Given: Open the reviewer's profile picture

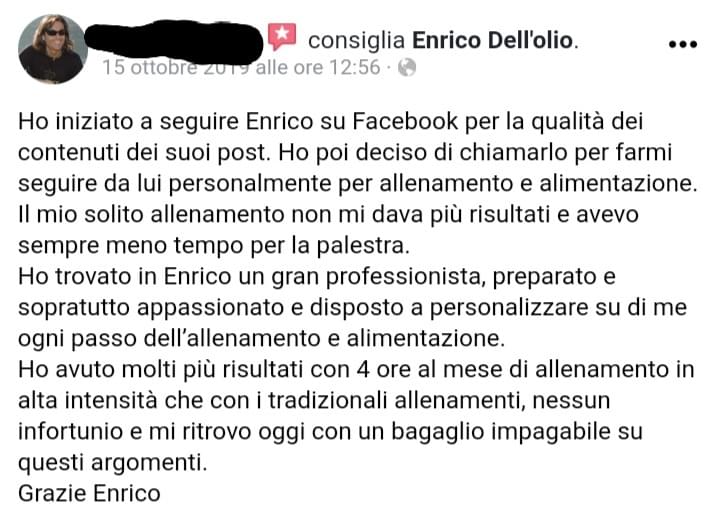Looking at the screenshot, I should [52, 49].
